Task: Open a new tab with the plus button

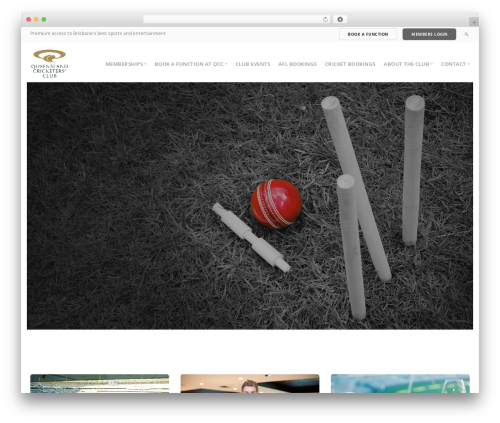Action: (x=474, y=22)
